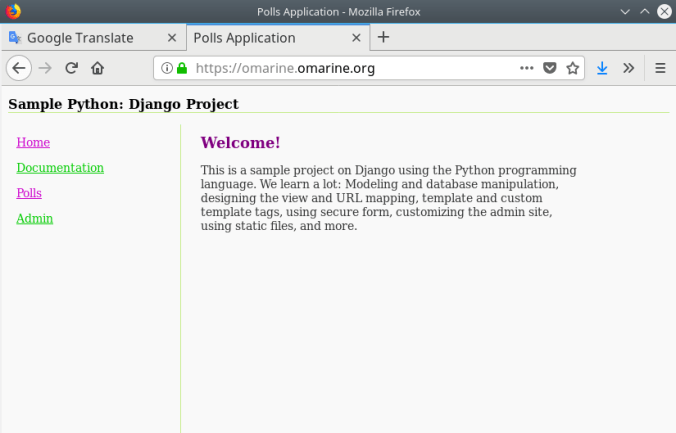Reload the current page
This screenshot has width=676, height=433.
(72, 68)
